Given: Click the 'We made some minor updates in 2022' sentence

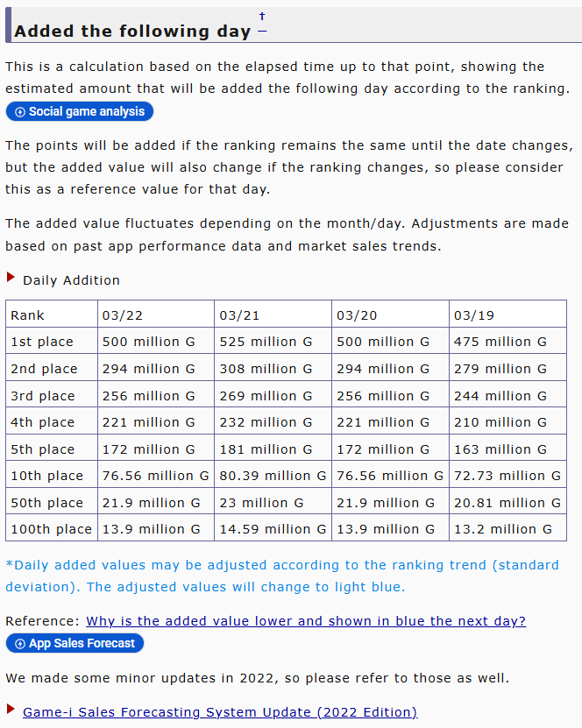Looking at the screenshot, I should 258,678.
